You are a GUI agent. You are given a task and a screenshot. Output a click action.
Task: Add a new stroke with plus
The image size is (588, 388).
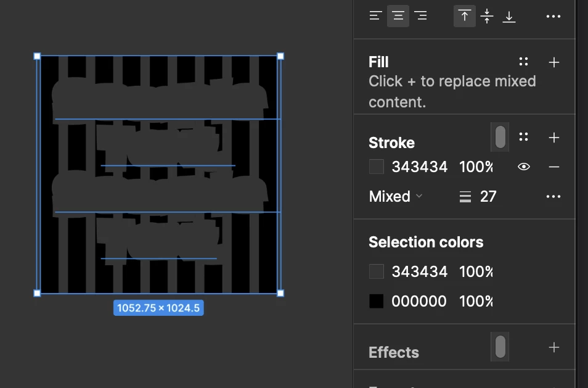click(x=554, y=138)
